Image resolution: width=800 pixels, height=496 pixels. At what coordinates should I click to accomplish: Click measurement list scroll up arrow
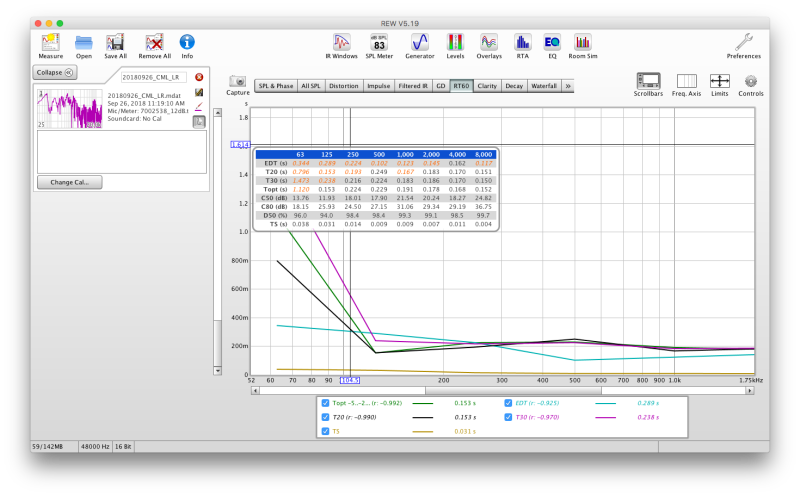217,112
